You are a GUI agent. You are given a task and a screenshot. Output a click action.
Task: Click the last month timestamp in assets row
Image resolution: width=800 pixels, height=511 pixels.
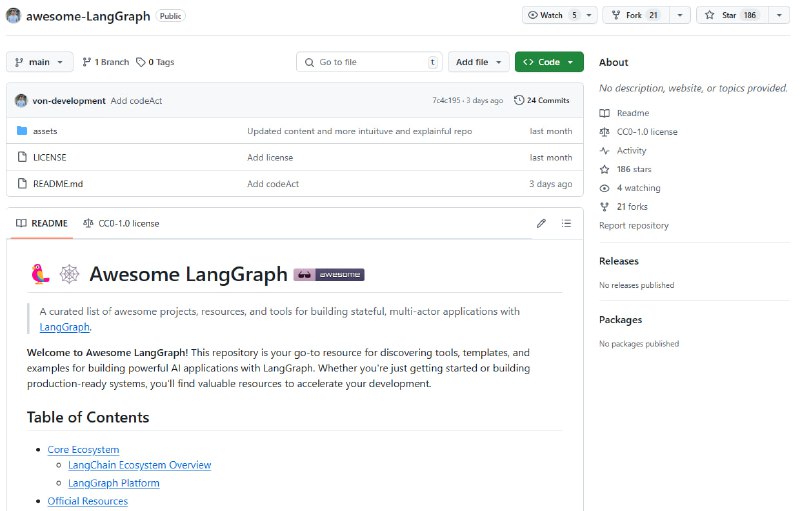551,131
